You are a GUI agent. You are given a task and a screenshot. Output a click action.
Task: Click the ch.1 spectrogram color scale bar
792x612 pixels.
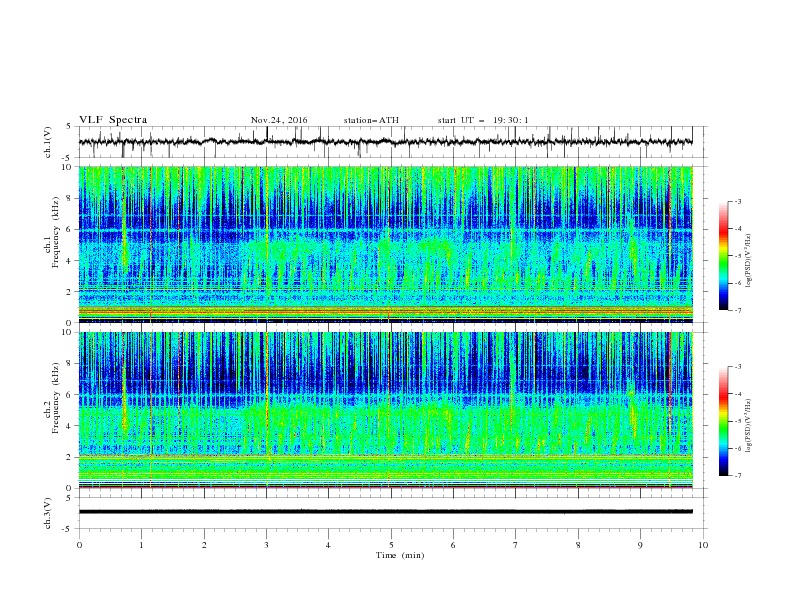click(x=723, y=256)
